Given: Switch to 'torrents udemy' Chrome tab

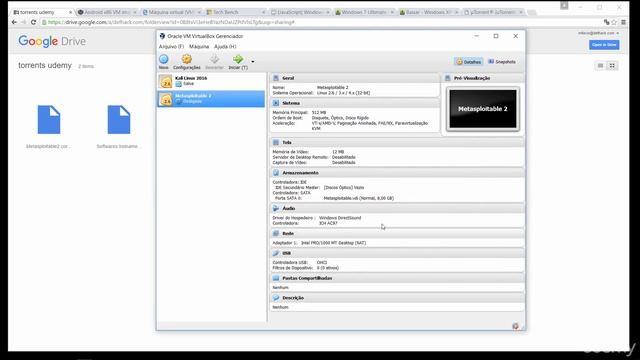Looking at the screenshot, I should coord(41,12).
